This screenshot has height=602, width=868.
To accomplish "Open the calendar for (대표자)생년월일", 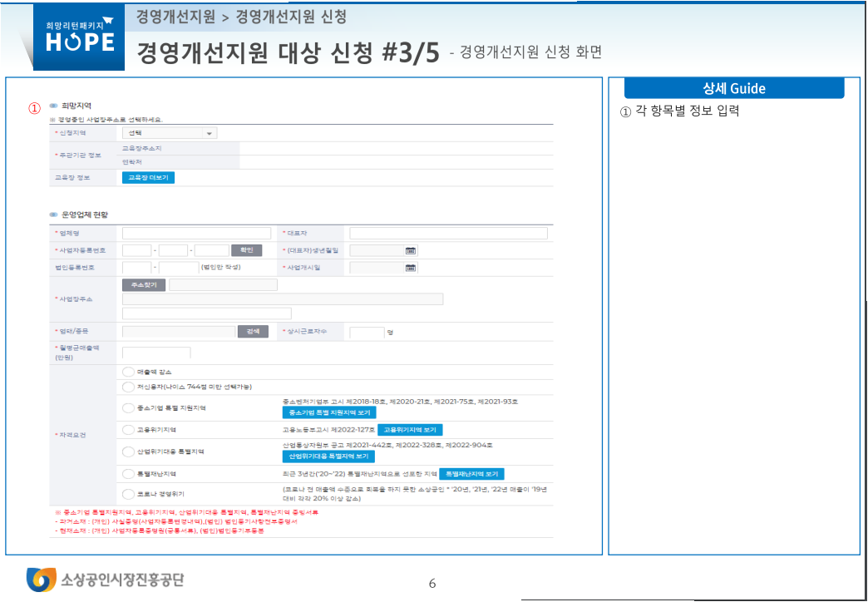I will coord(410,250).
